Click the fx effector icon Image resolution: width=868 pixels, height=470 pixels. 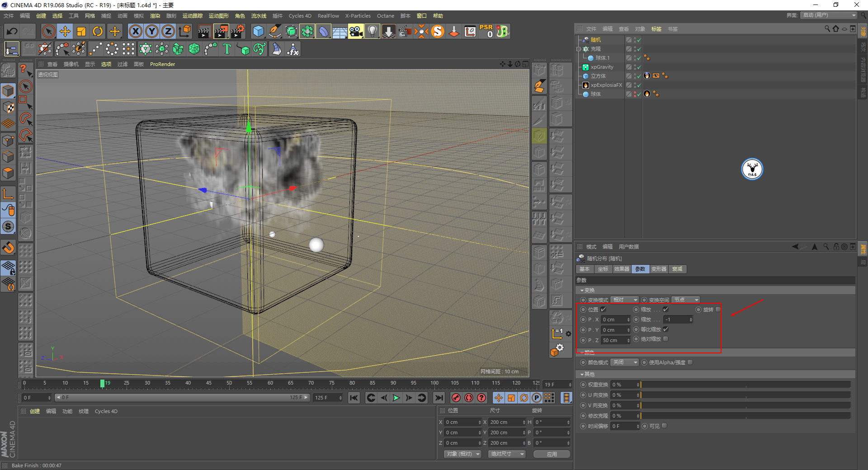[293, 49]
